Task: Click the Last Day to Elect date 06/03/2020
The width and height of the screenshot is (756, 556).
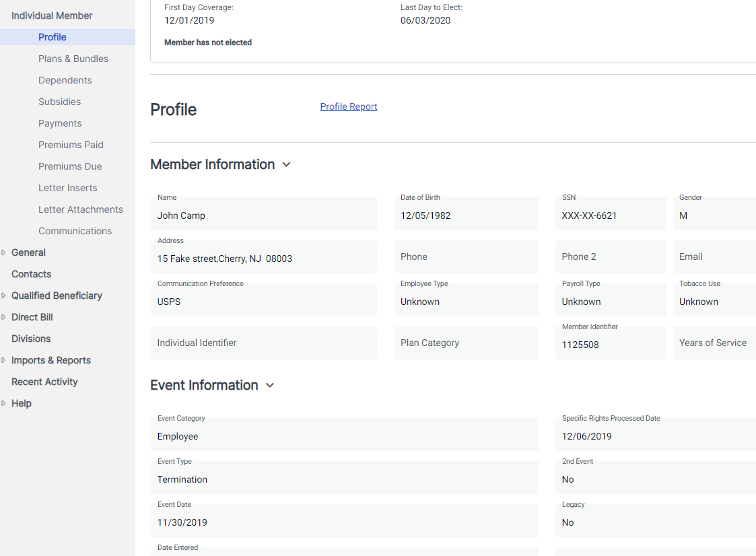Action: pyautogui.click(x=425, y=20)
